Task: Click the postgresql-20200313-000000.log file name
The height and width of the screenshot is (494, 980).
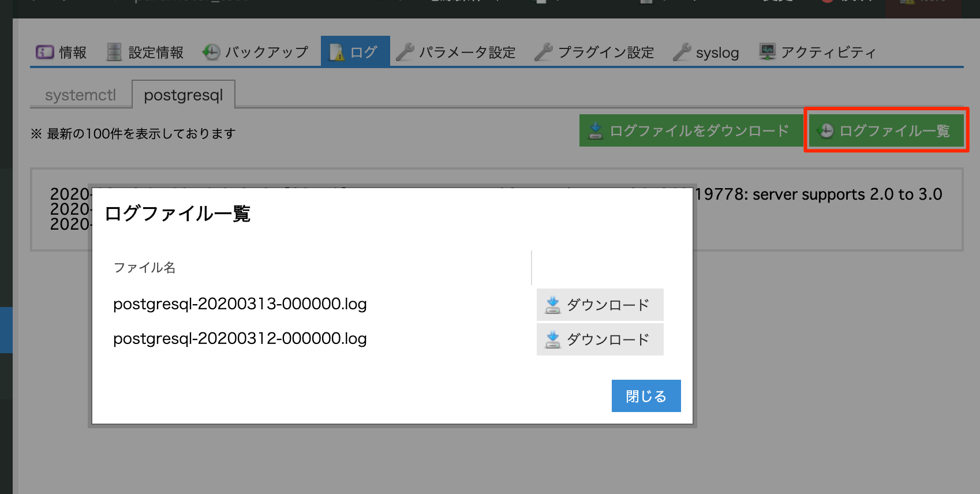Action: [240, 304]
